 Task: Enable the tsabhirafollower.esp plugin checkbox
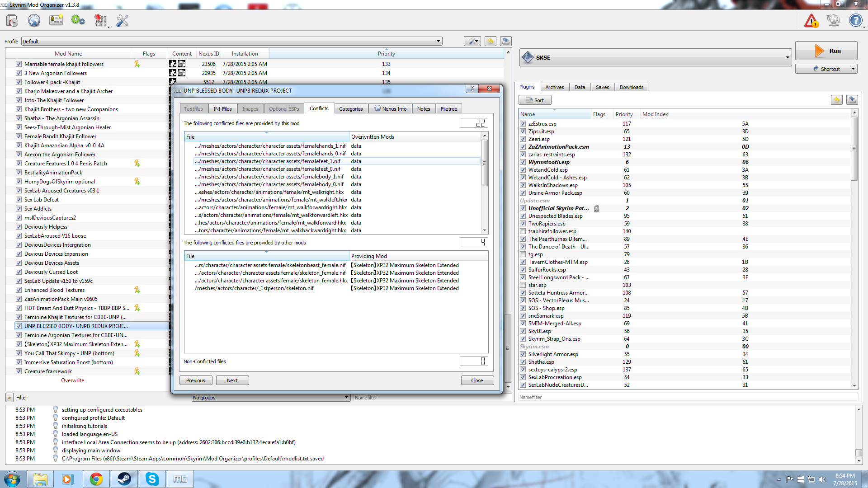pos(523,231)
